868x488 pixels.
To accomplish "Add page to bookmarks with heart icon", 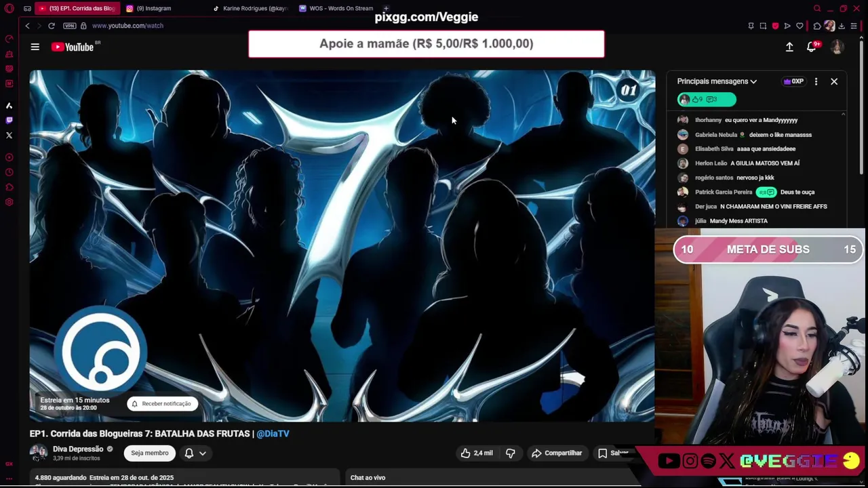I will (800, 26).
